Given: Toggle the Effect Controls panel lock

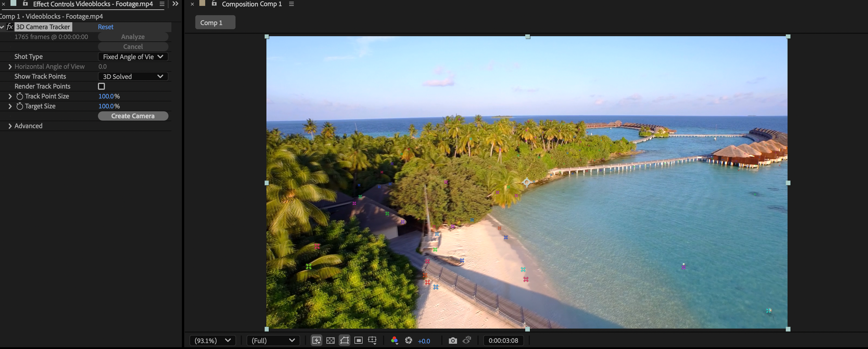Looking at the screenshot, I should [x=25, y=3].
